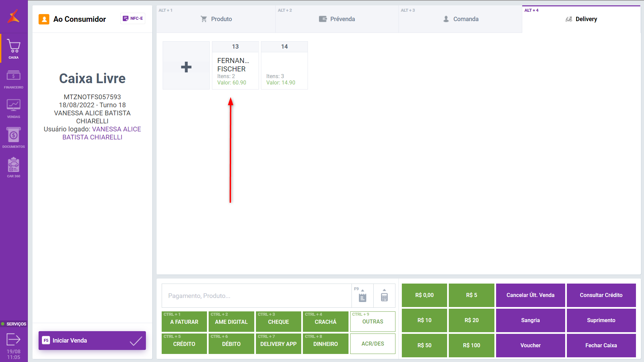Click the logout arrow icon
This screenshot has height=362, width=644.
(x=13, y=339)
